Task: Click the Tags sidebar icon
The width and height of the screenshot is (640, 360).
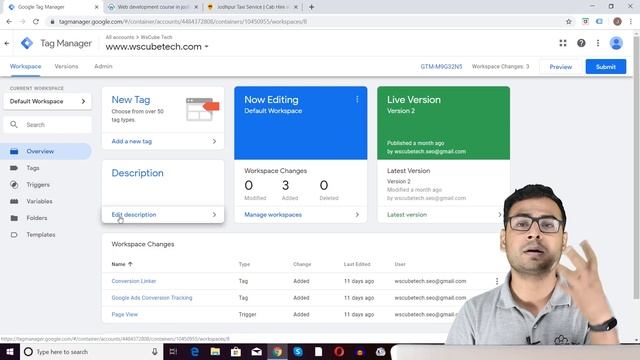Action: (14, 168)
